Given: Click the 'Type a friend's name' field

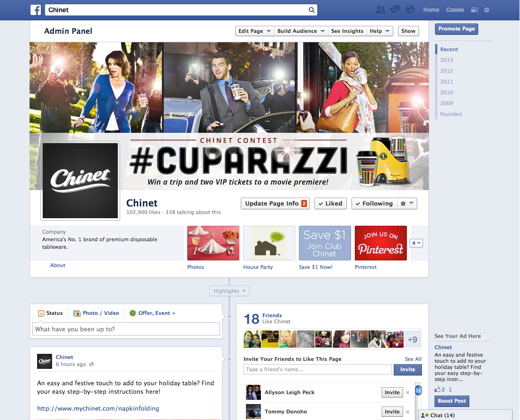Looking at the screenshot, I should tap(318, 370).
